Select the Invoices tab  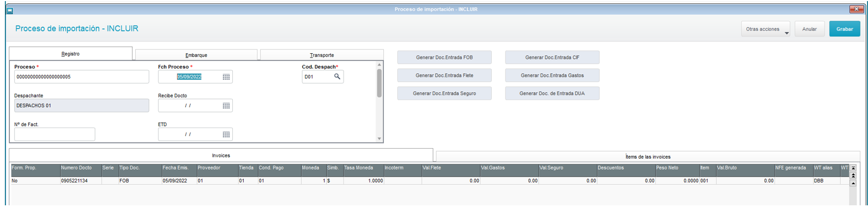click(x=221, y=155)
